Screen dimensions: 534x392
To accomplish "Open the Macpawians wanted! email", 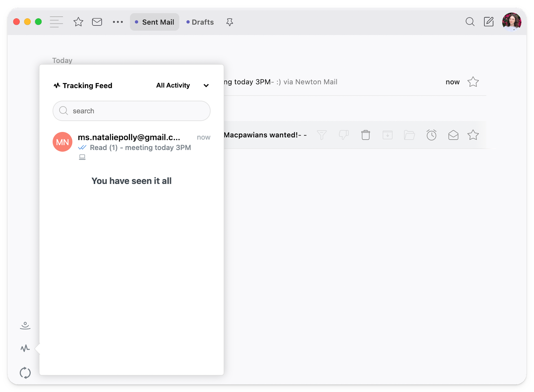I will point(265,135).
